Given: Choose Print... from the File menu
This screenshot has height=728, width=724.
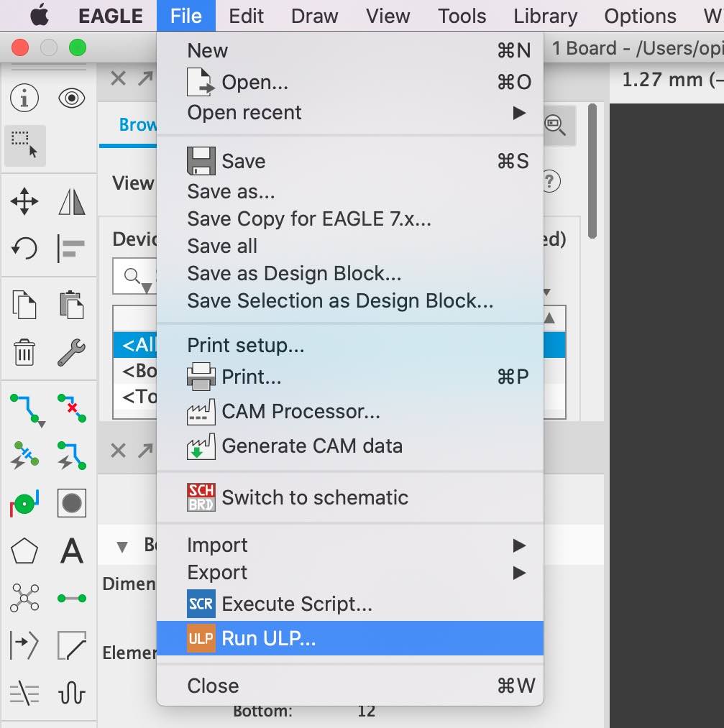Looking at the screenshot, I should [x=349, y=377].
